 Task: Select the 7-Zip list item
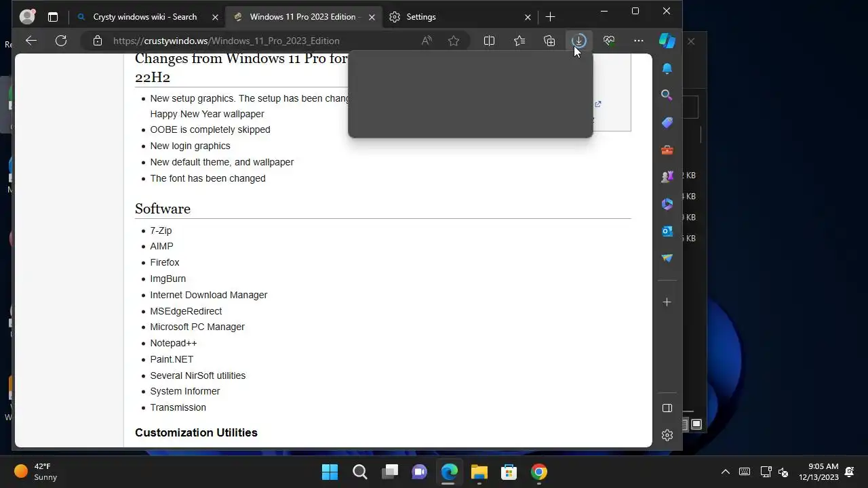click(x=161, y=230)
